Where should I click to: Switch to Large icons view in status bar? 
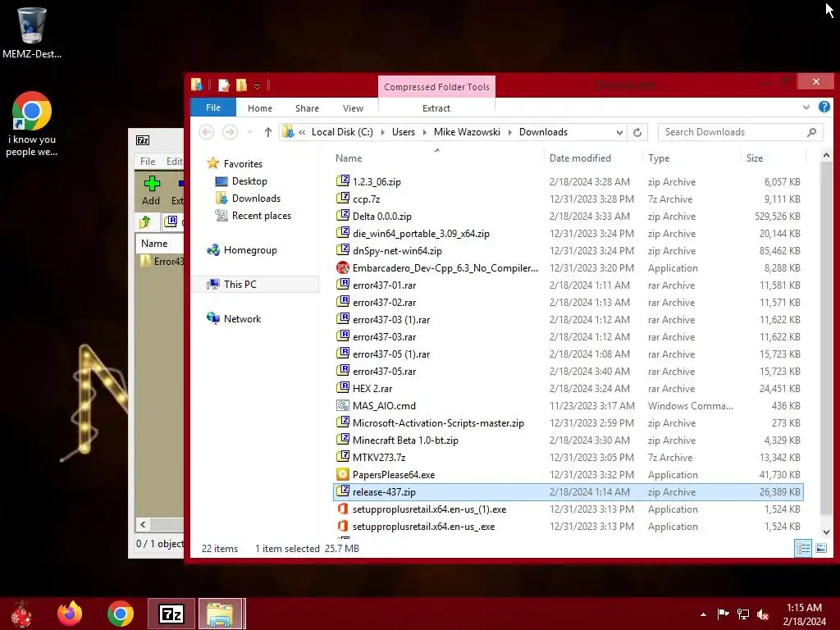[x=820, y=548]
